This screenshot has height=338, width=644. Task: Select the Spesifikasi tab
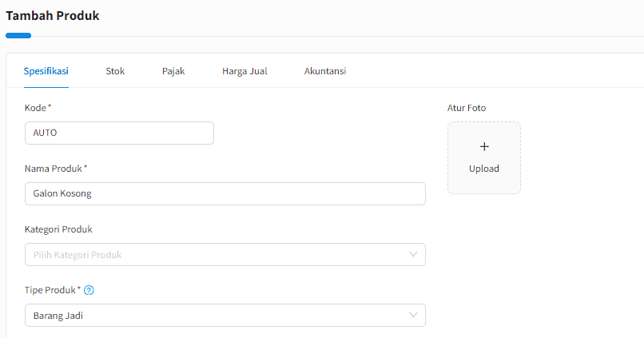(x=46, y=71)
